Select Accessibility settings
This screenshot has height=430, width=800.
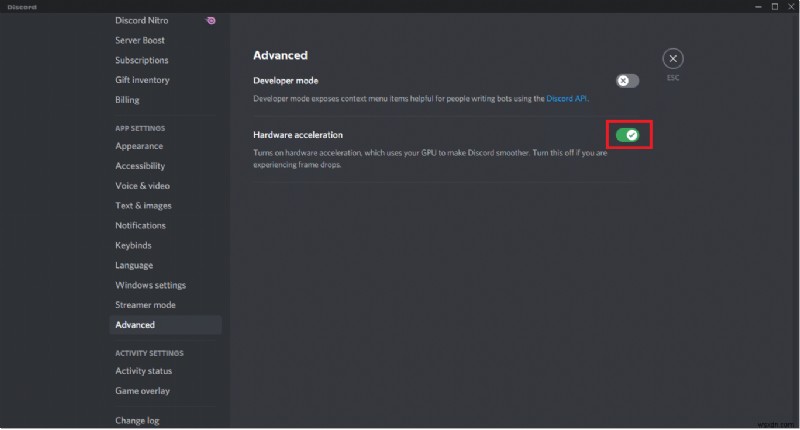tap(140, 166)
